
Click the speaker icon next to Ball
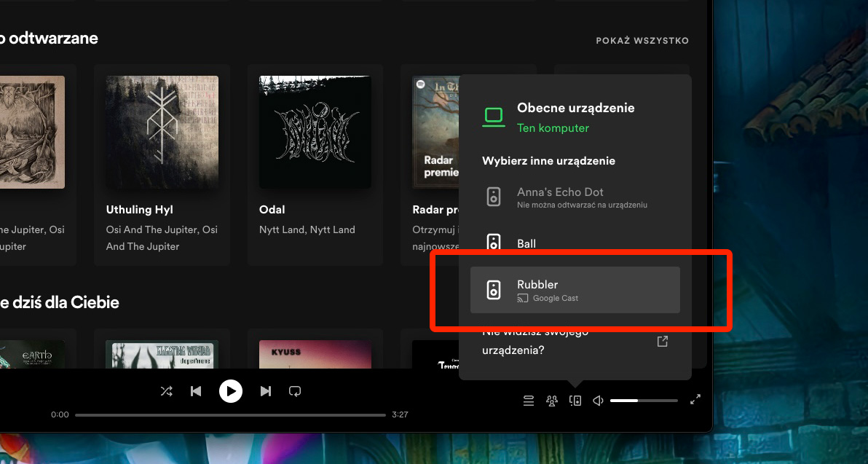[x=494, y=242]
